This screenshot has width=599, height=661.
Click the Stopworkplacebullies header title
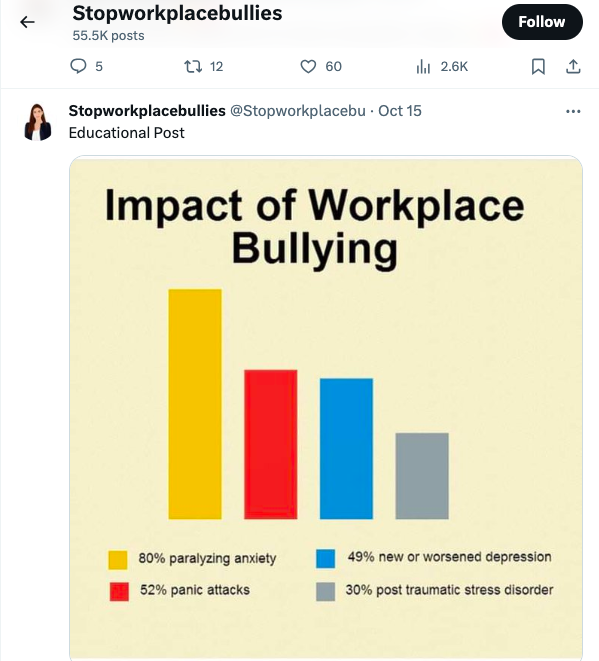coord(177,13)
